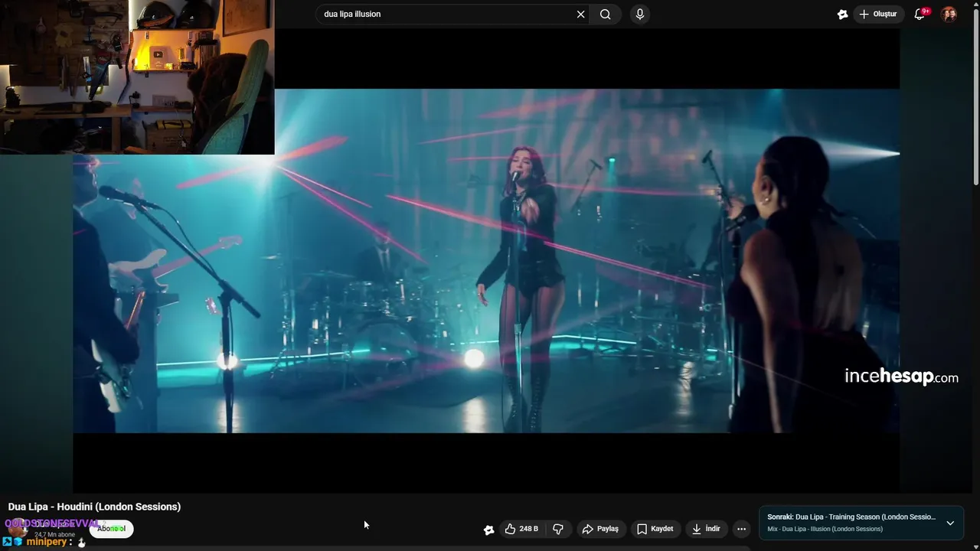Open next video Training Season (London Sessions)

point(851,517)
